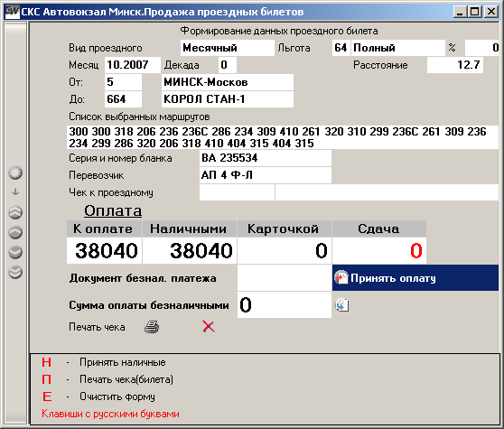504x429 pixels.
Task: Click the Месяц field 10.2007
Action: (133, 65)
